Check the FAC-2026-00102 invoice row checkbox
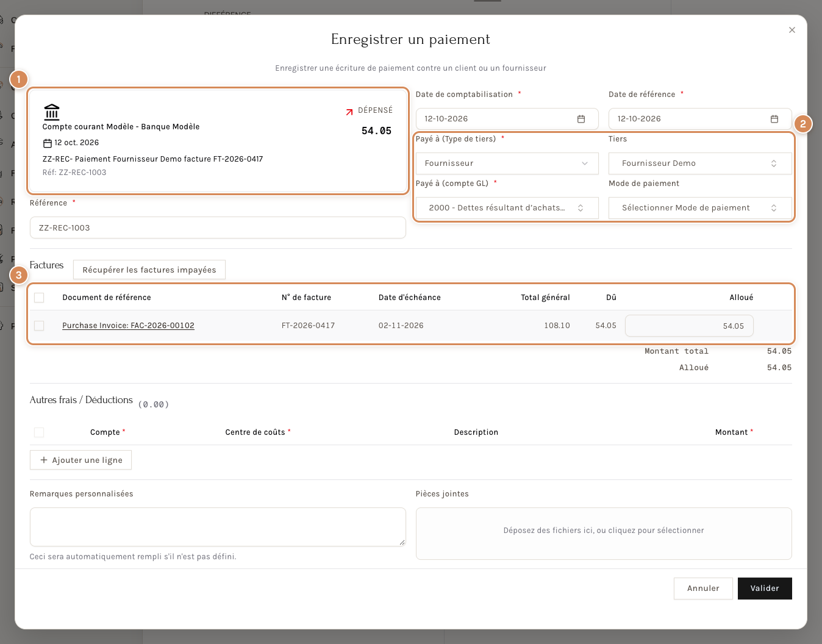The height and width of the screenshot is (644, 822). 39,326
